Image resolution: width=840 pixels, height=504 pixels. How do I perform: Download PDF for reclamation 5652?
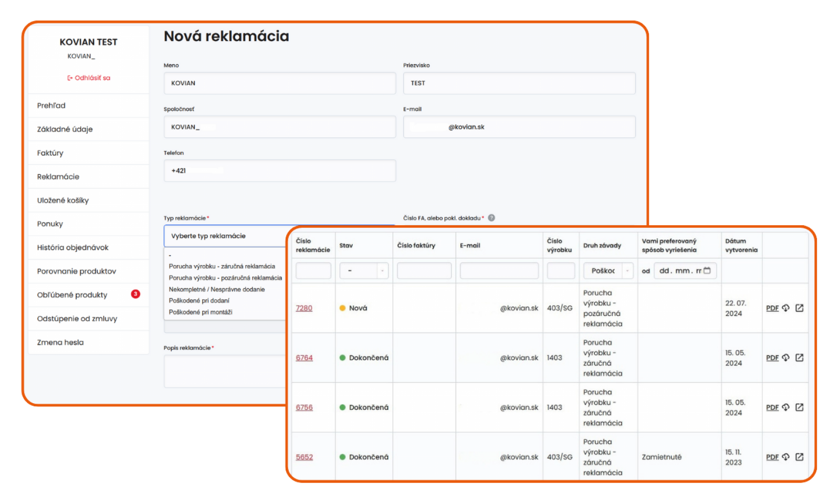click(772, 457)
